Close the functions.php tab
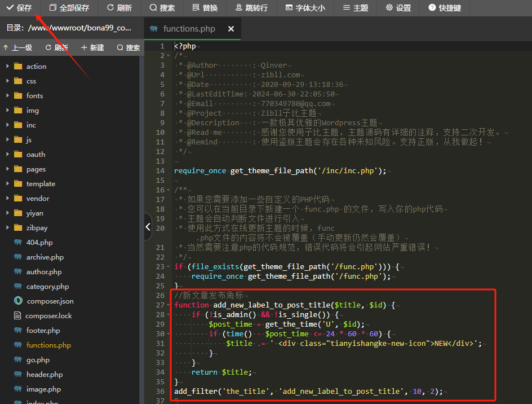Viewport: 532px width, 404px height. click(x=231, y=29)
